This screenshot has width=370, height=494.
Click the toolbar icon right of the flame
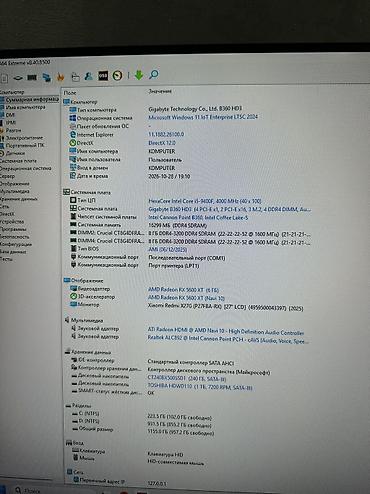click(76, 77)
